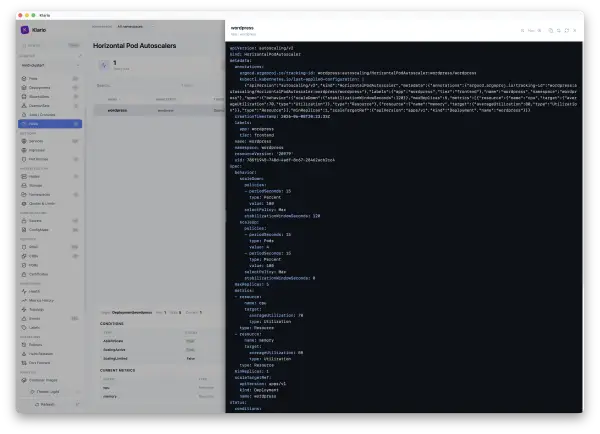Click the ScalingLimited condition row
Image resolution: width=600 pixels, height=434 pixels.
coord(161,359)
